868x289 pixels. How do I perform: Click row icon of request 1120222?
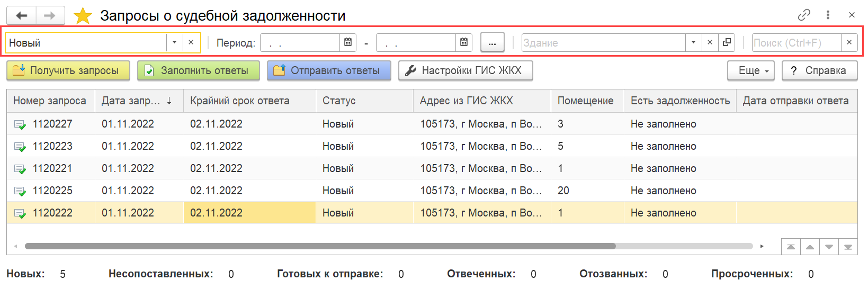pyautogui.click(x=20, y=213)
